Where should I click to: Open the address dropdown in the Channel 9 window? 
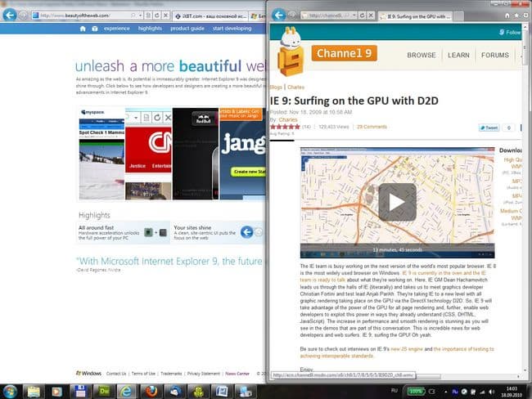[354, 16]
